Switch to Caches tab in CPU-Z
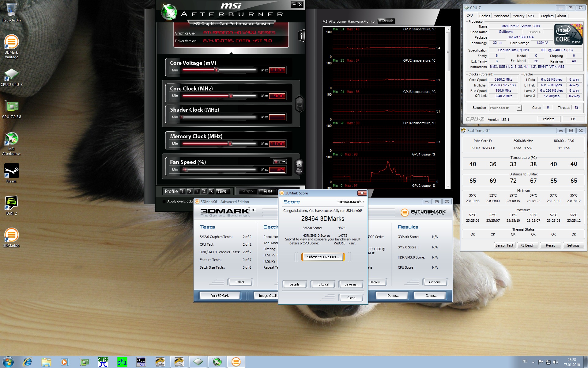 484,16
